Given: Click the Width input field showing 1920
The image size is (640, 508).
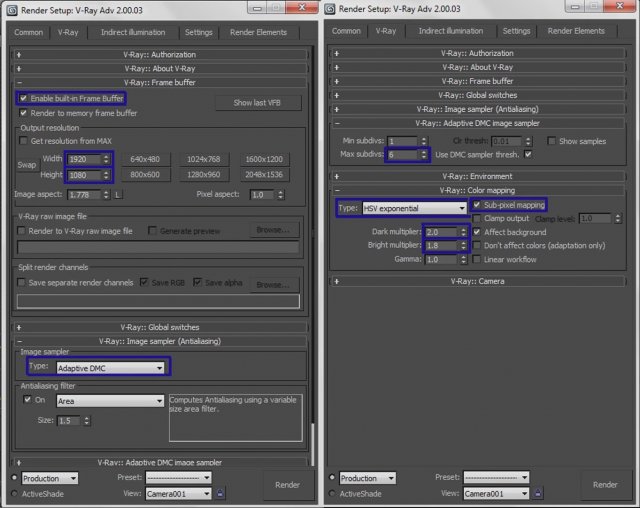Looking at the screenshot, I should [x=84, y=160].
